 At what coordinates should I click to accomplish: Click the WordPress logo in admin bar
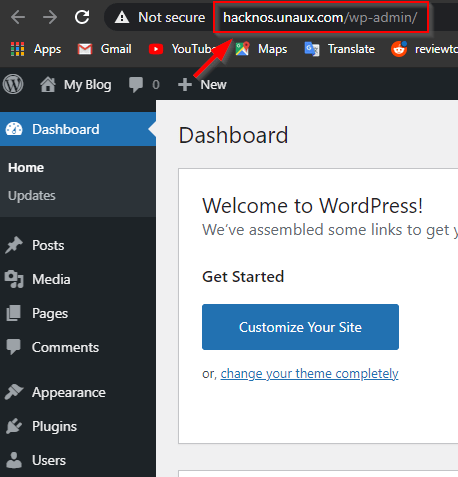tap(13, 84)
